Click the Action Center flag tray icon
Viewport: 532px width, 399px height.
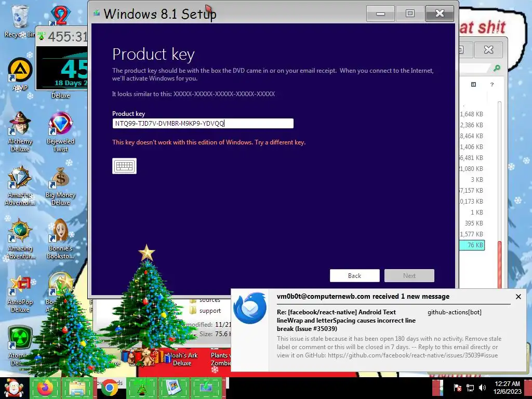457,388
